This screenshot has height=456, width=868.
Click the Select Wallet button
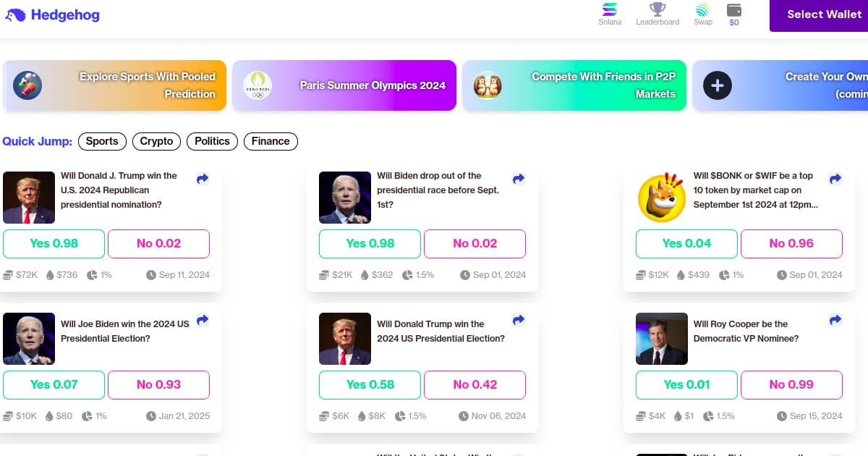pyautogui.click(x=819, y=15)
